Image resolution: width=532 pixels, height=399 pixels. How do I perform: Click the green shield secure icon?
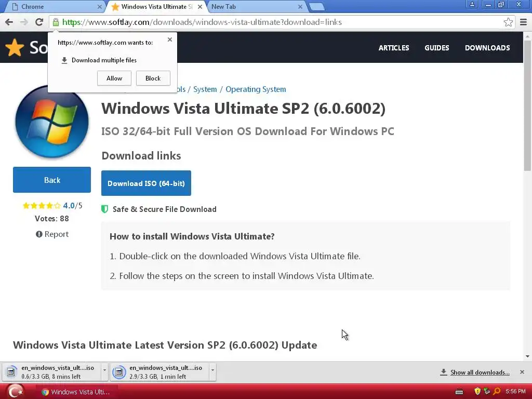[x=105, y=209]
